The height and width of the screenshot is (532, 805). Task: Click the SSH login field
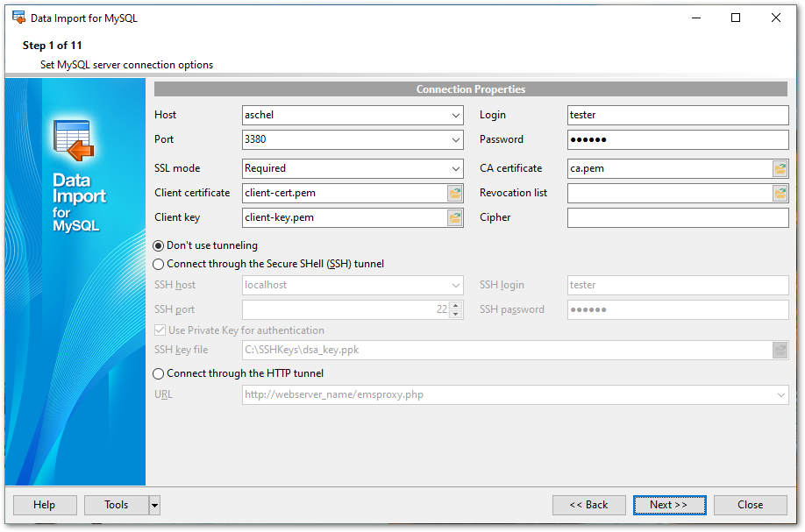[x=678, y=286]
